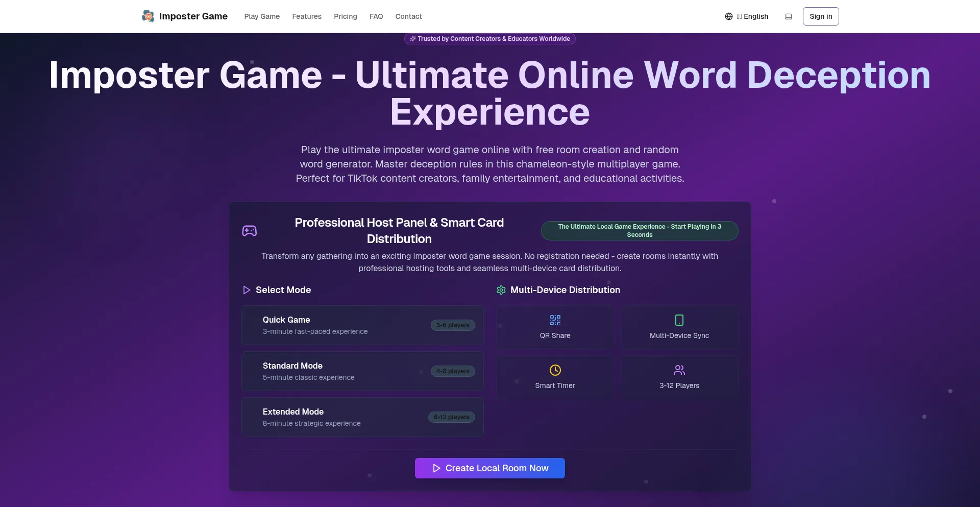Select the Quick Game mode option
The height and width of the screenshot is (507, 980).
362,325
